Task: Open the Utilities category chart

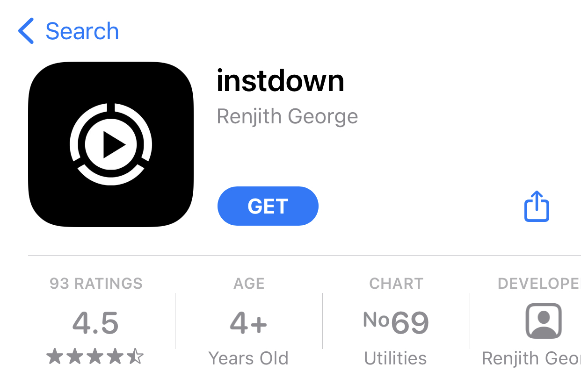Action: coord(395,358)
